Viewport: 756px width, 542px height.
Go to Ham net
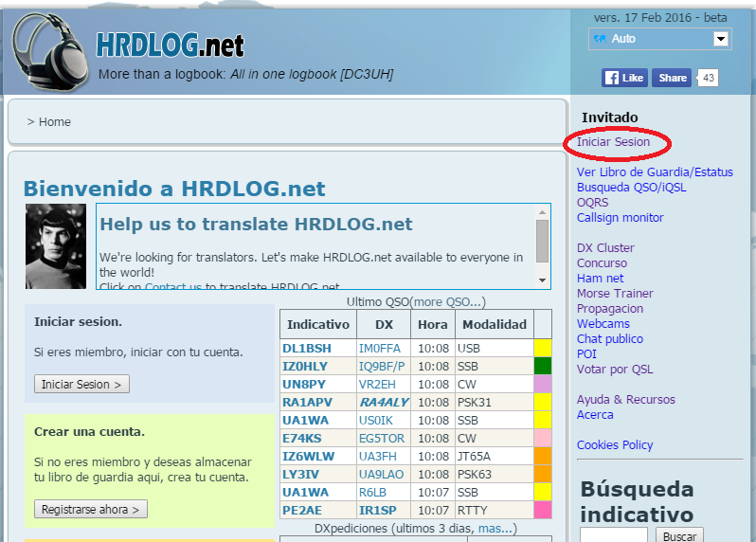pyautogui.click(x=601, y=279)
